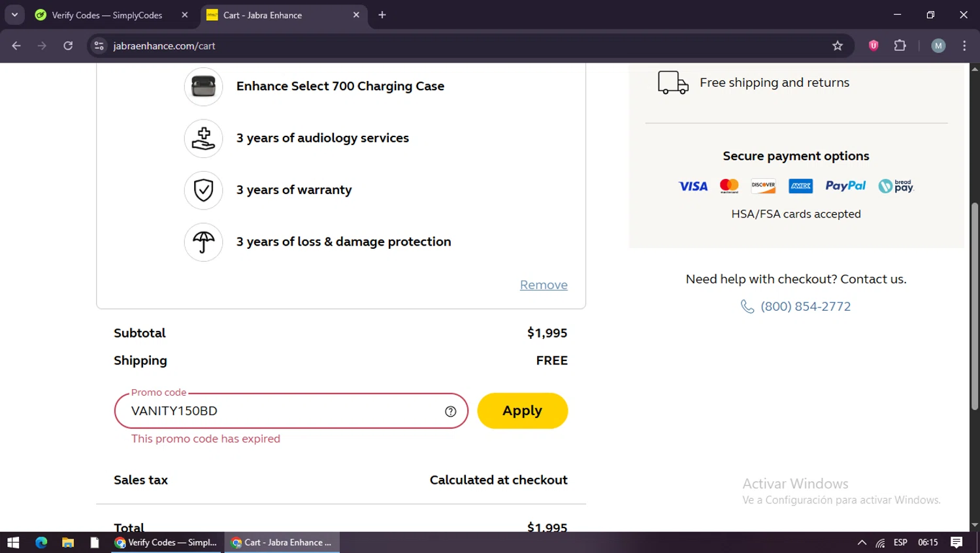The image size is (980, 553).
Task: Open the Windows Start menu
Action: tap(13, 543)
